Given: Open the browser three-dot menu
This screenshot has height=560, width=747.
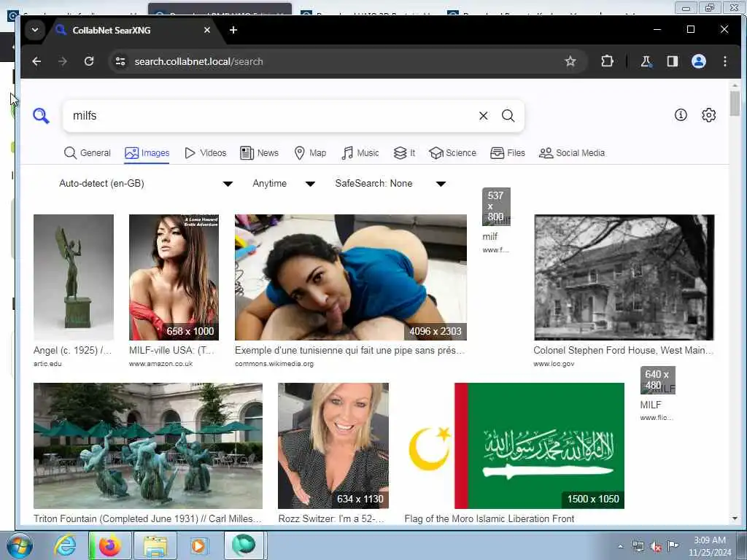Looking at the screenshot, I should [x=724, y=61].
